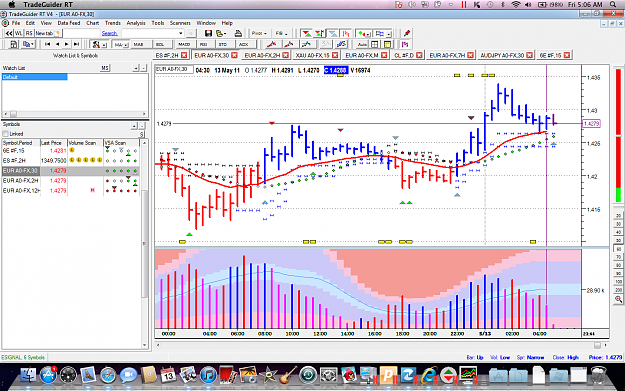Toggle the MACD indicator button
Image resolution: width=625 pixels, height=391 pixels.
tap(184, 44)
